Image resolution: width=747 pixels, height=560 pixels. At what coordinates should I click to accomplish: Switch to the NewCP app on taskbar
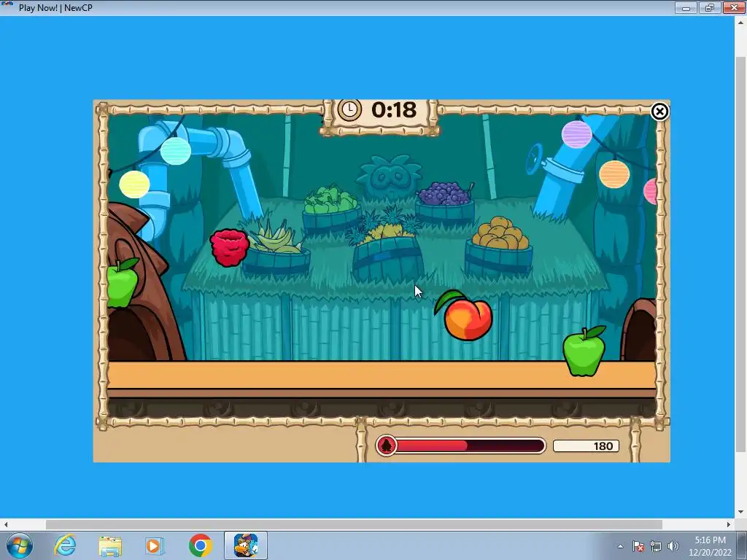(246, 545)
